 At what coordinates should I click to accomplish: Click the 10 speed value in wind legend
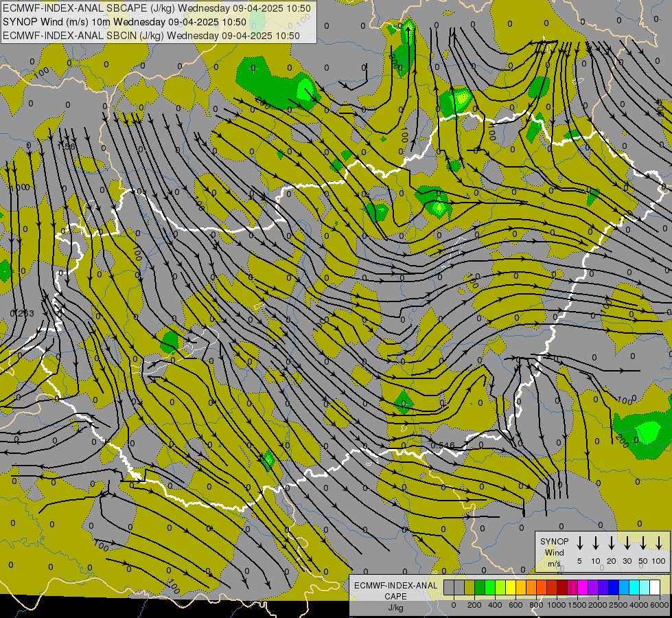(596, 561)
